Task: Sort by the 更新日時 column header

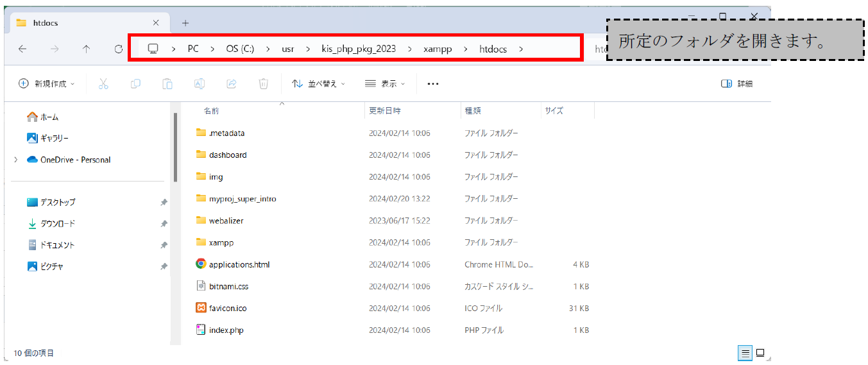Action: [x=385, y=110]
